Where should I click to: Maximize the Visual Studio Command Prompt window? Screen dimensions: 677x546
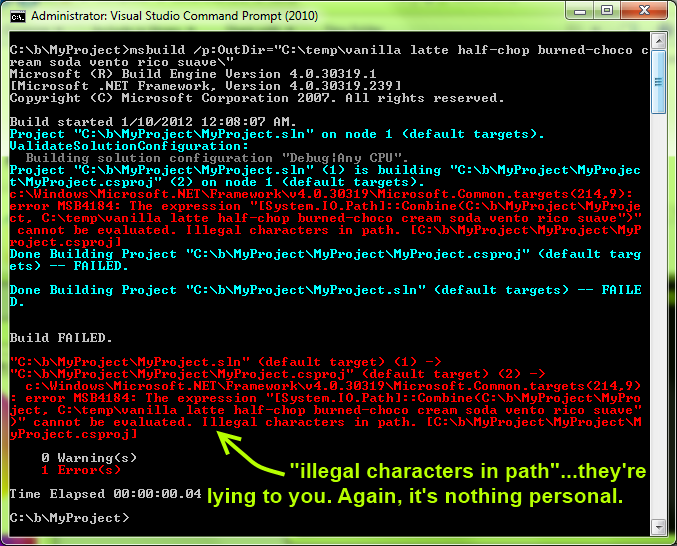pos(607,10)
